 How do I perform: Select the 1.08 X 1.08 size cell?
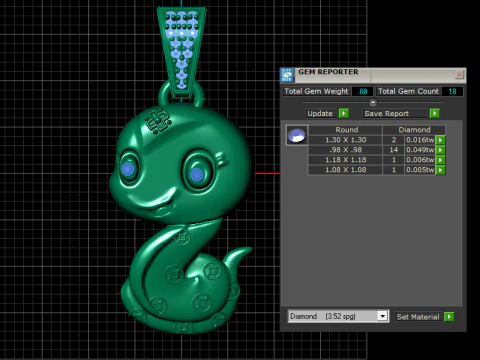point(346,170)
